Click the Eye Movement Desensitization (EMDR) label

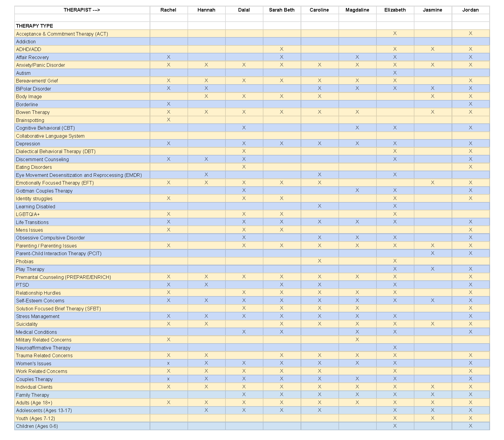[x=79, y=175]
